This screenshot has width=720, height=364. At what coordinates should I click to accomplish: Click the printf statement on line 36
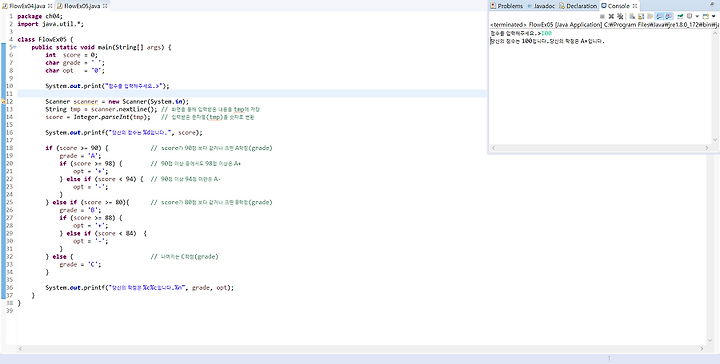pyautogui.click(x=140, y=288)
